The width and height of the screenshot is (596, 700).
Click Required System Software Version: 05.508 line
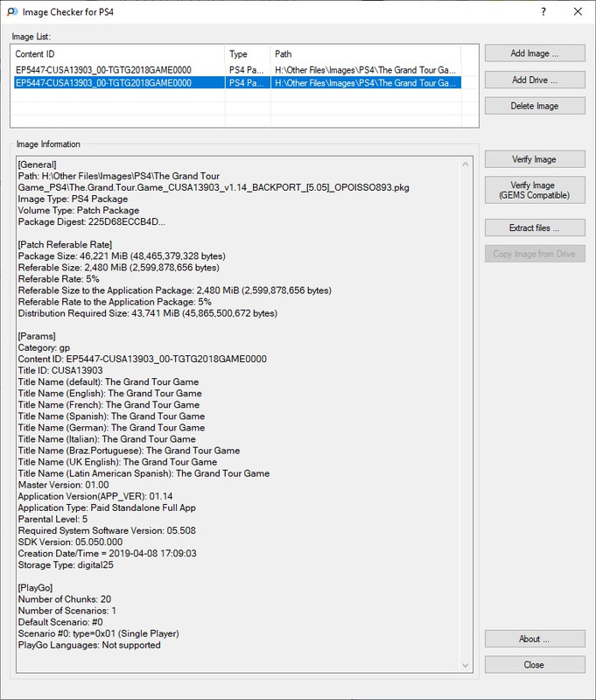coord(107,531)
